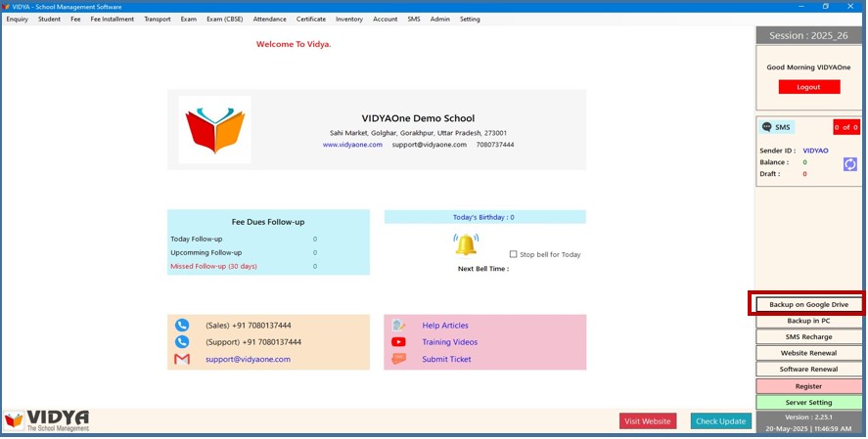Click the pink Register button
The image size is (868, 439).
[x=808, y=386]
